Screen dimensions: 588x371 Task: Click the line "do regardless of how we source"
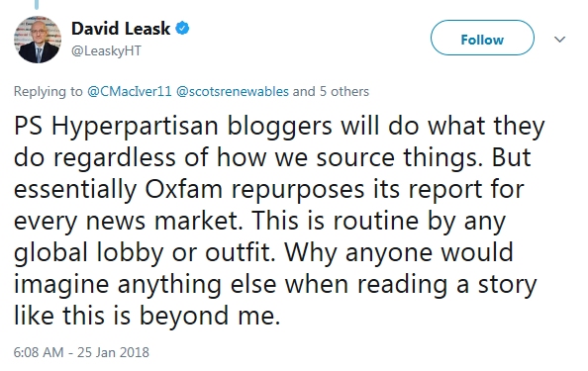[x=204, y=157]
